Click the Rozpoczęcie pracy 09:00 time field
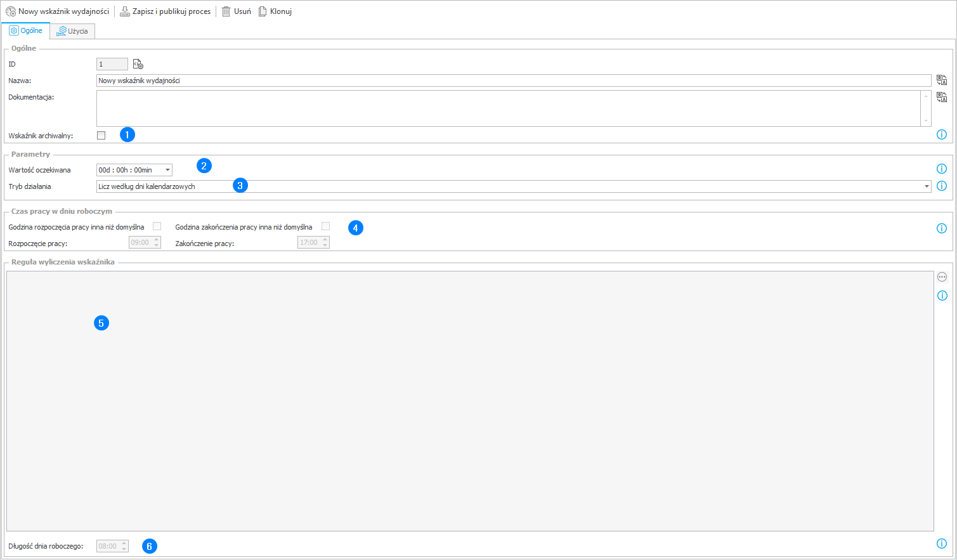 (x=145, y=242)
